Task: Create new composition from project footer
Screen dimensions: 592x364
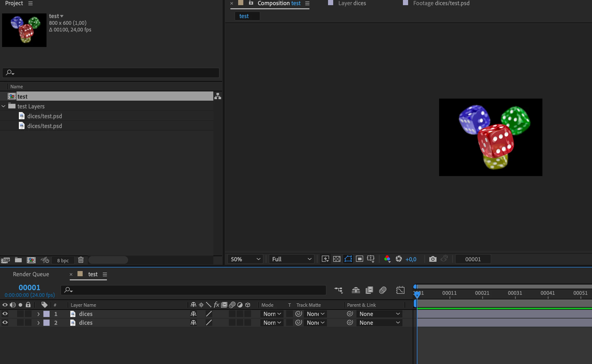Action: 31,260
